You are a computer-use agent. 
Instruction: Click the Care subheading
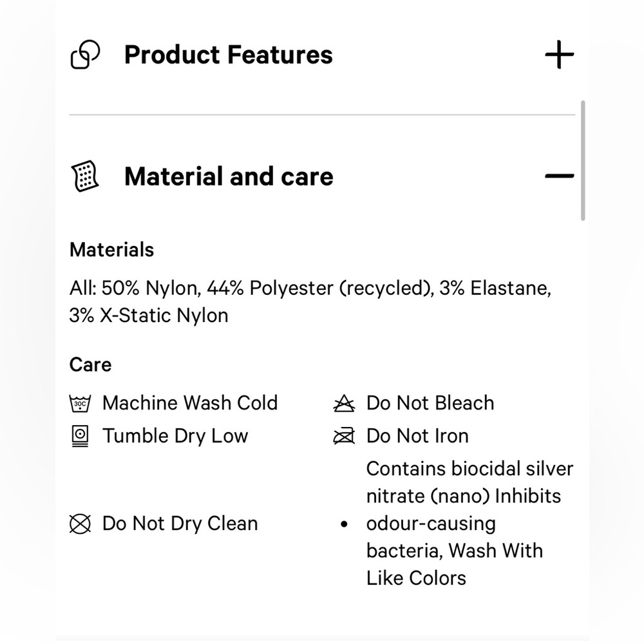point(90,365)
